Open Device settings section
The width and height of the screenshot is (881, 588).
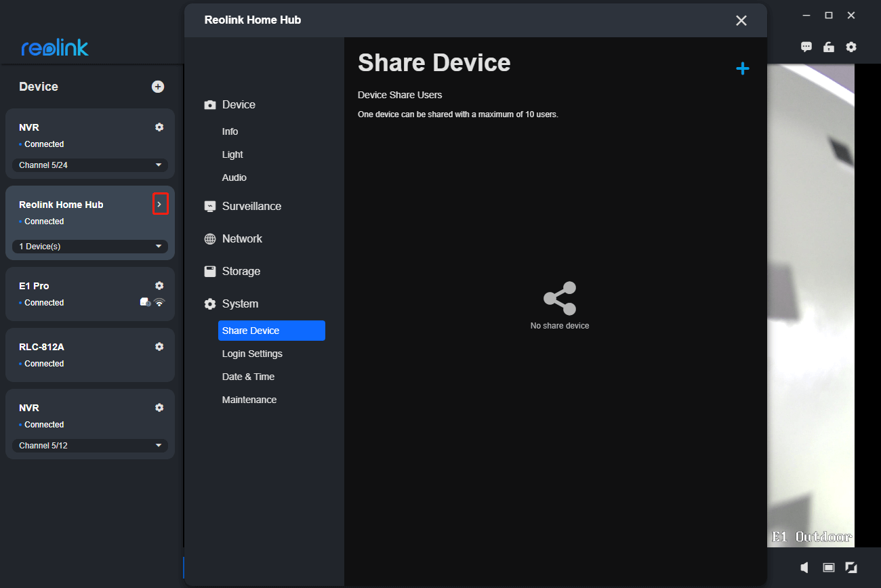coord(239,104)
